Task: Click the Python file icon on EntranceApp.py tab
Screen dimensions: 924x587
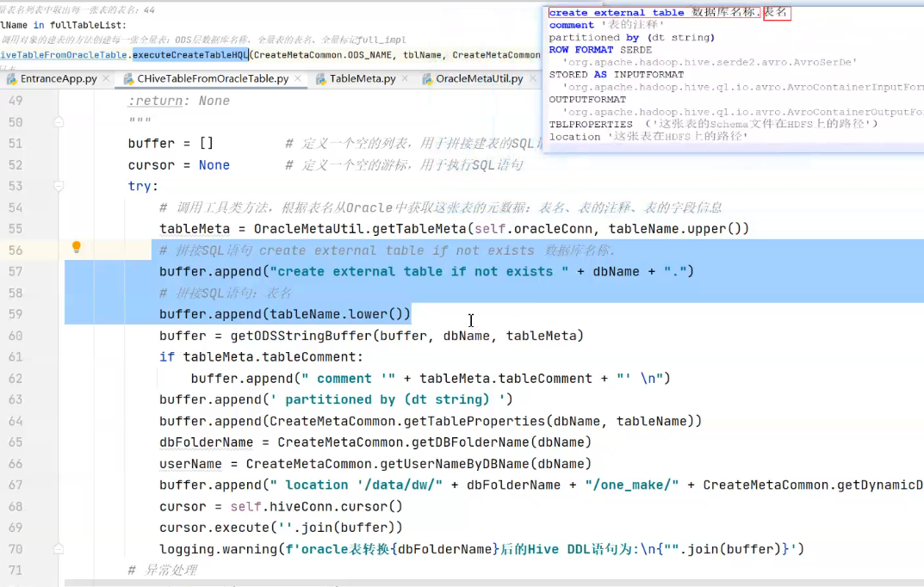Action: 11,77
